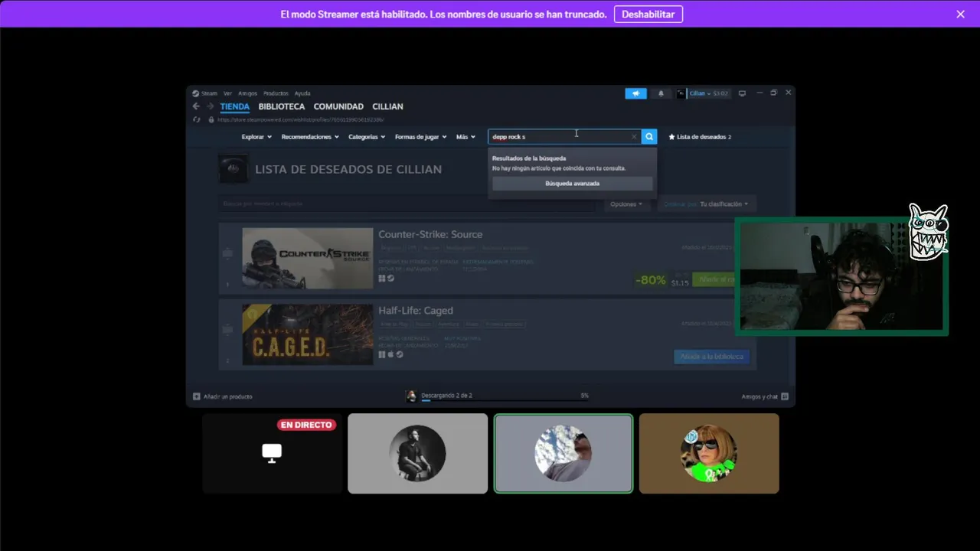The width and height of the screenshot is (980, 551).
Task: Switch to the TIENDA tab
Action: click(235, 106)
